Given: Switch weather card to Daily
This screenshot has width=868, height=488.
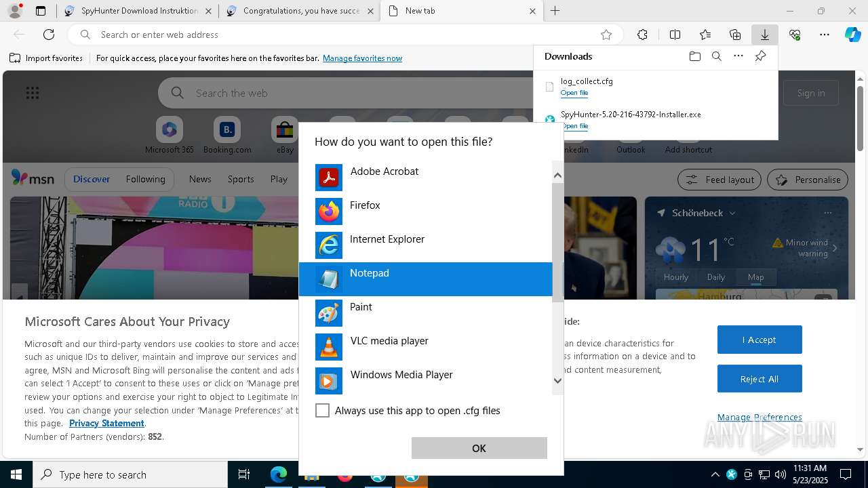Looking at the screenshot, I should click(x=716, y=277).
